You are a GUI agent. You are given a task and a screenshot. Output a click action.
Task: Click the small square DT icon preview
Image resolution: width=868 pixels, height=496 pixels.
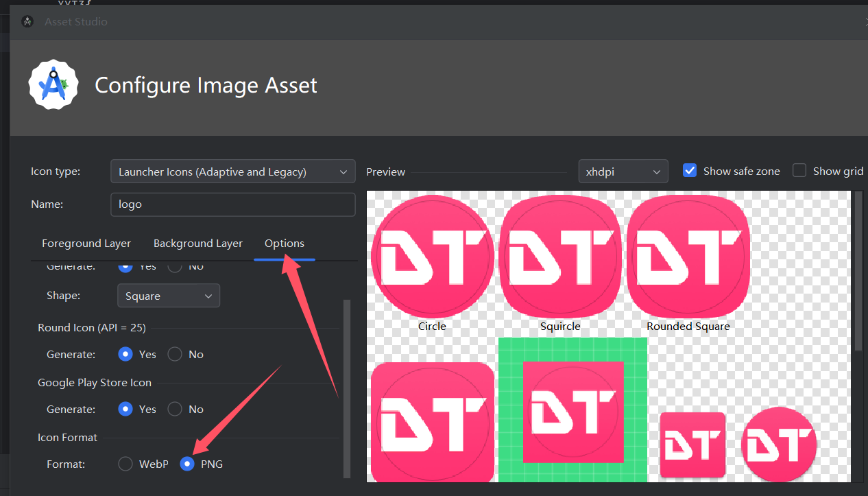692,445
